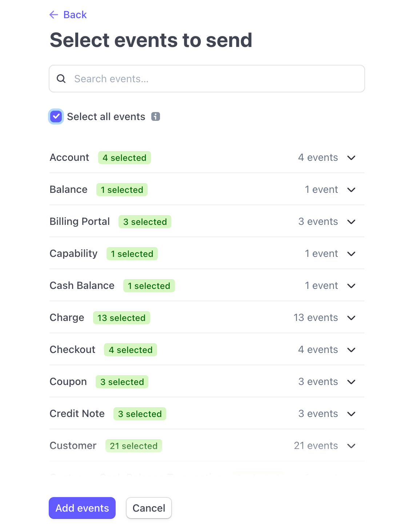
Task: Select the Customer category row label
Action: click(x=73, y=446)
